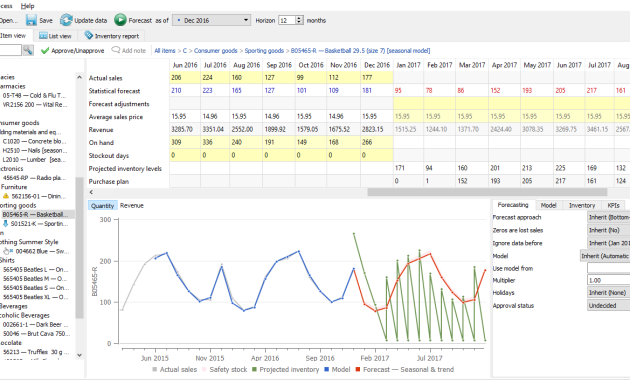Click the Multiplier field showing 1.00
The height and width of the screenshot is (380, 630).
608,280
